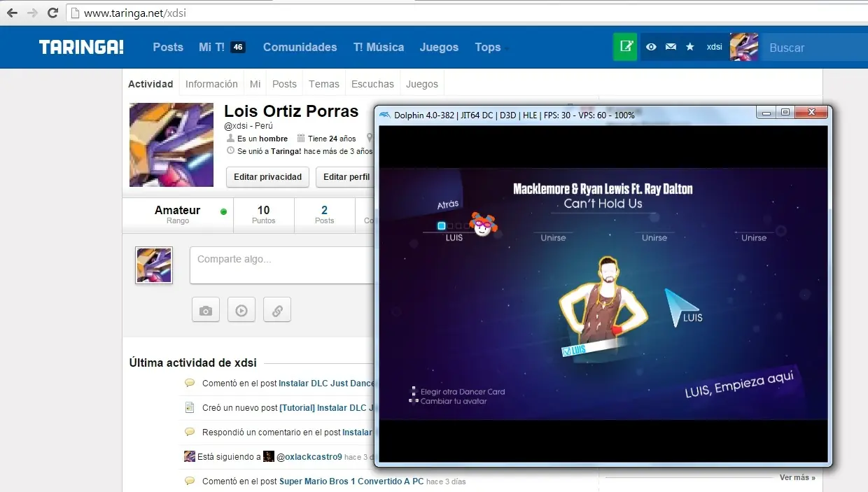Screen dimensions: 868x492
Task: Click the eye notifications icon
Action: (x=651, y=47)
